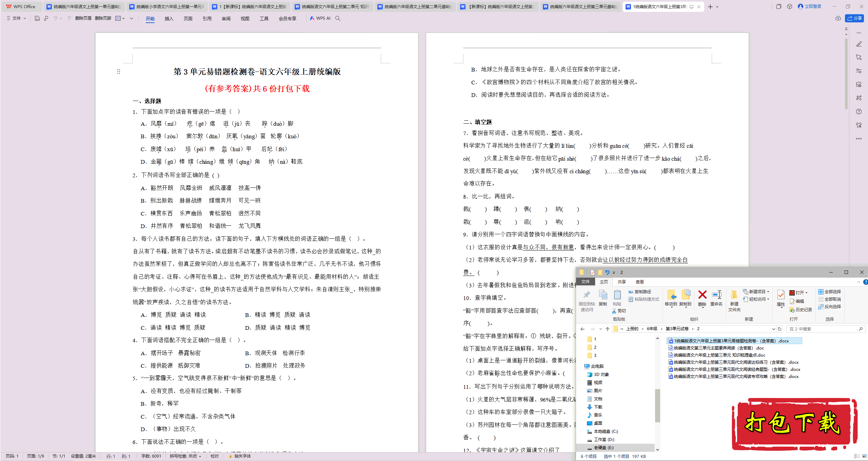This screenshot has height=461, width=868.
Task: Expand the undo history dropdown arrow
Action: coord(61,18)
